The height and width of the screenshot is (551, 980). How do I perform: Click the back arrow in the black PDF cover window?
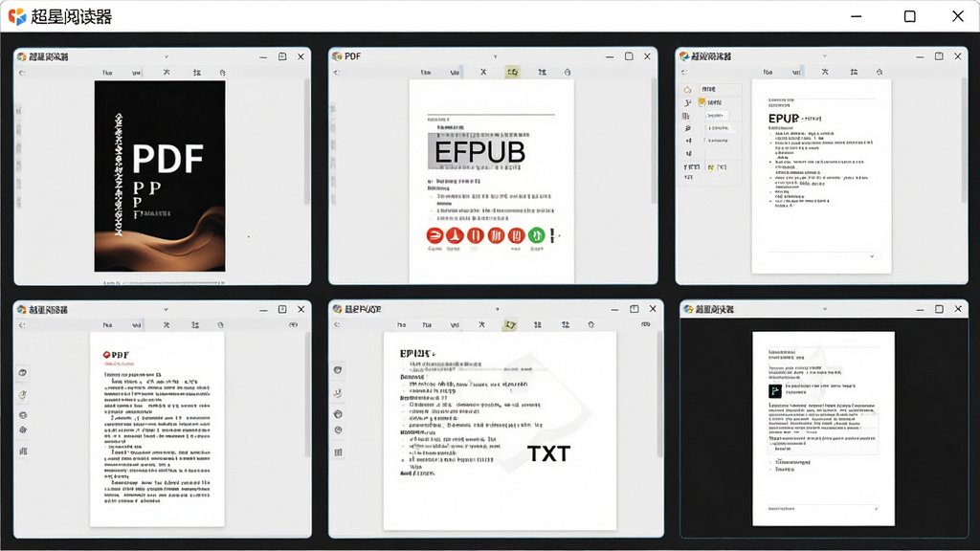pos(22,73)
